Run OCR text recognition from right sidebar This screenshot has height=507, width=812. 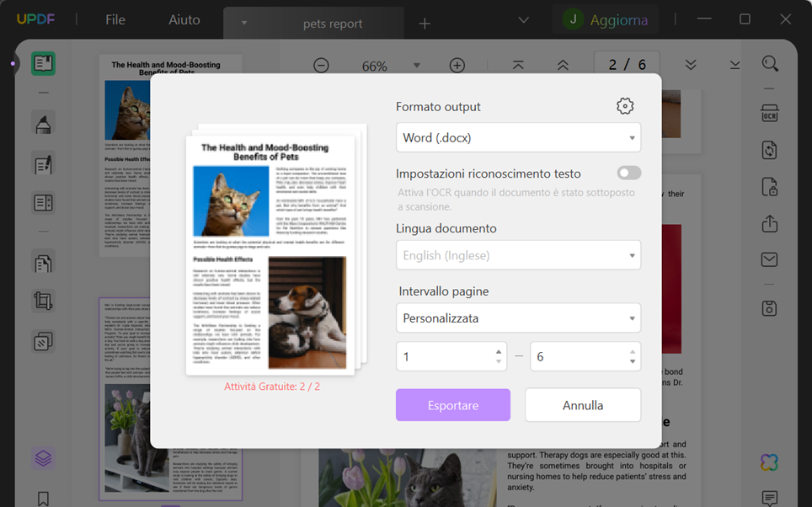(770, 114)
